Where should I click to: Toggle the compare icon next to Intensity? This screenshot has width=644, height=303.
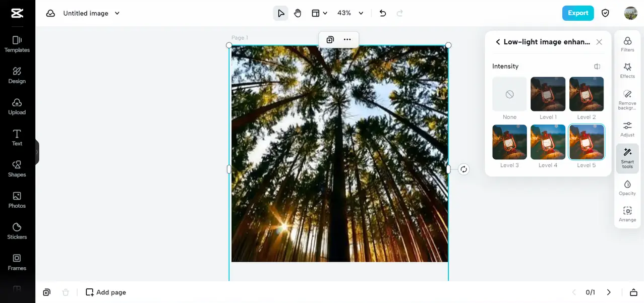coord(597,67)
